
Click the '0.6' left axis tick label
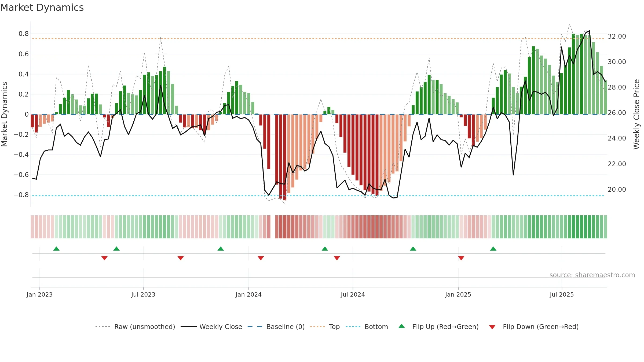click(24, 54)
